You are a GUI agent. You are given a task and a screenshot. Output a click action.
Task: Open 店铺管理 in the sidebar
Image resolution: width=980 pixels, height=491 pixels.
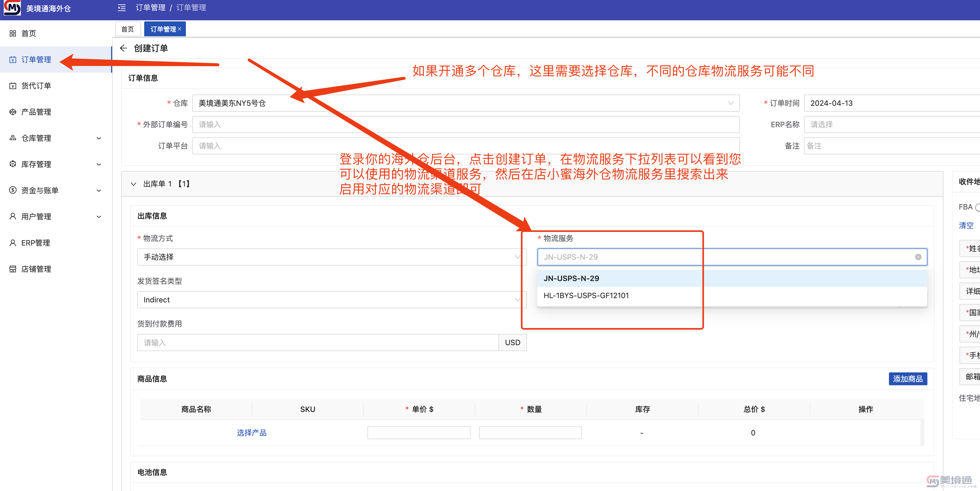[x=56, y=269]
